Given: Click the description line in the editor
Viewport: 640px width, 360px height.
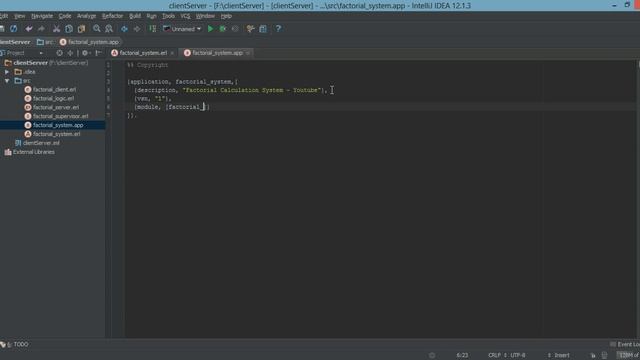Looking at the screenshot, I should pos(231,90).
